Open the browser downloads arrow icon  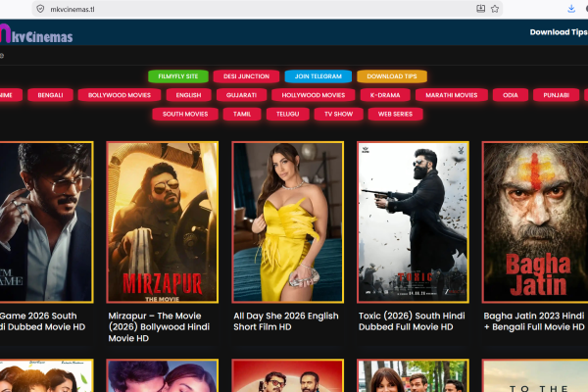point(571,9)
